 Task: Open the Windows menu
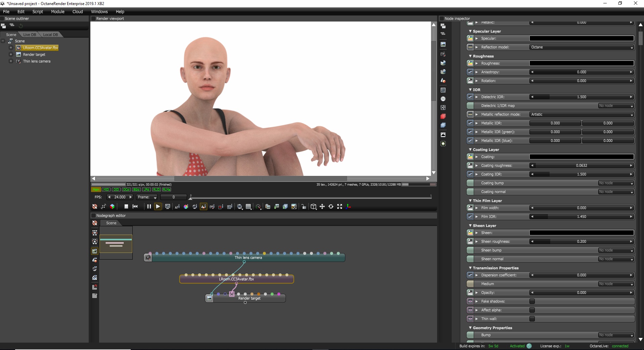(99, 11)
